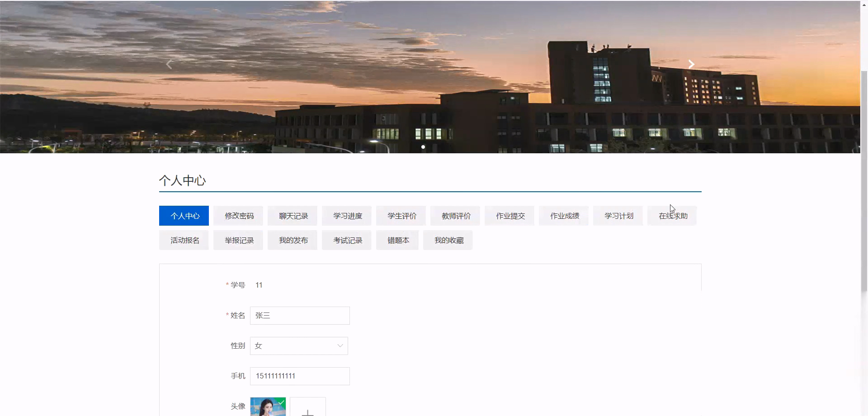Select the carousel indicator dot

coord(423,147)
